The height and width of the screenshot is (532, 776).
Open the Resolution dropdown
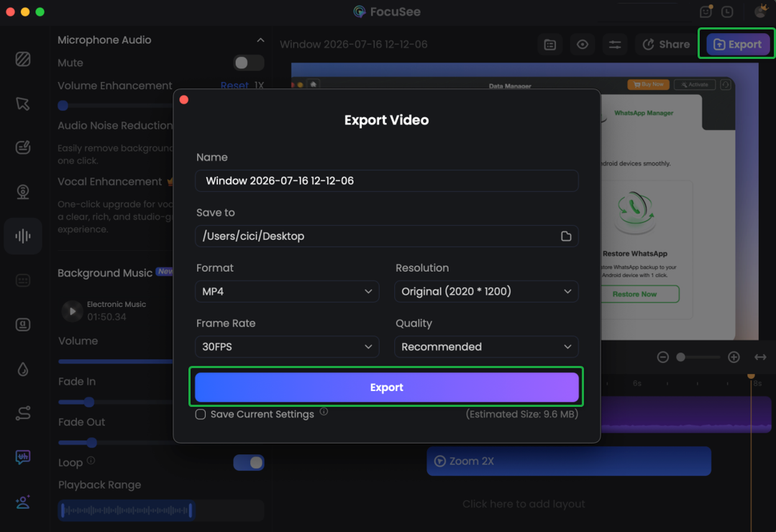(486, 291)
